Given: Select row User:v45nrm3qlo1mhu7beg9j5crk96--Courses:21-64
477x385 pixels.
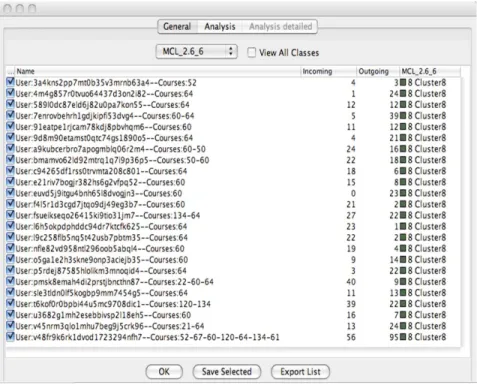Looking at the screenshot, I should point(233,326).
